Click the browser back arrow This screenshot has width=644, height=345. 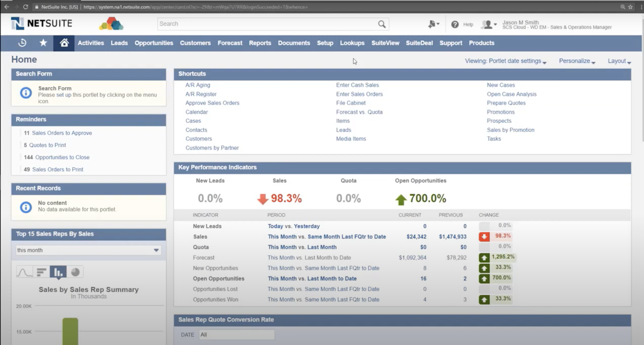(x=6, y=7)
